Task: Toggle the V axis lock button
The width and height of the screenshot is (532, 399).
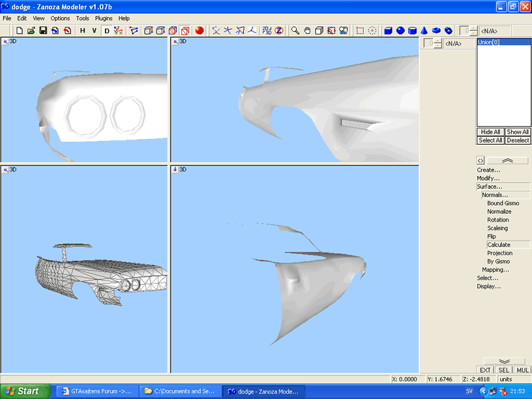Action: click(95, 31)
